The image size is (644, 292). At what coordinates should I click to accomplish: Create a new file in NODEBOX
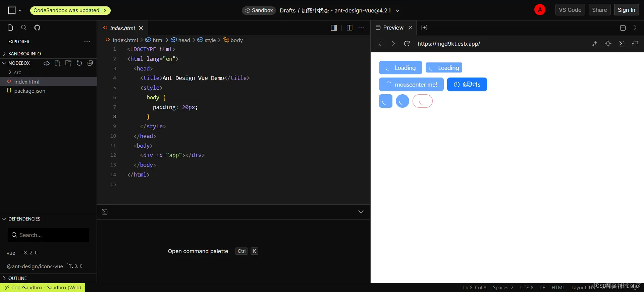57,63
